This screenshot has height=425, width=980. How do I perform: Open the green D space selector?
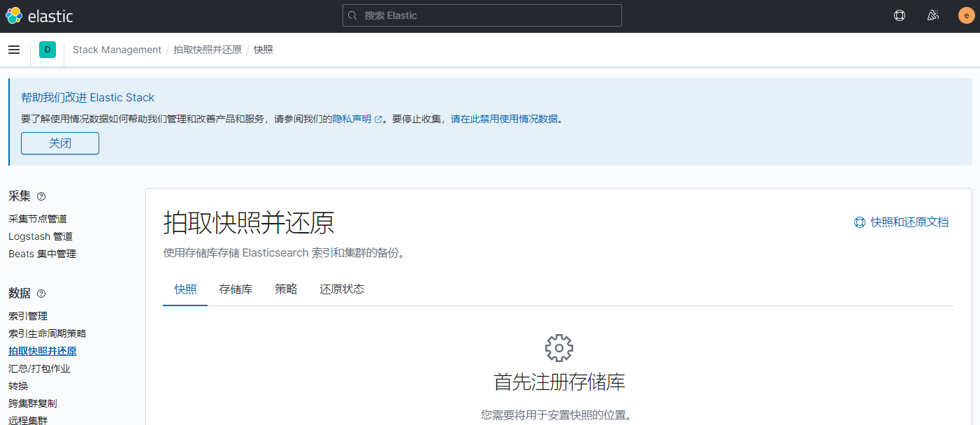[48, 50]
